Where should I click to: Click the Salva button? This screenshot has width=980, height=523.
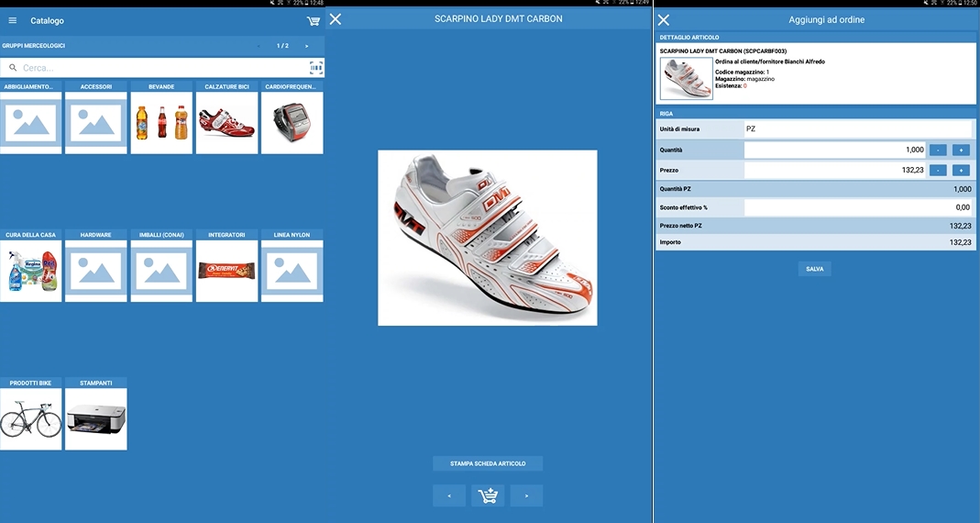pos(814,269)
